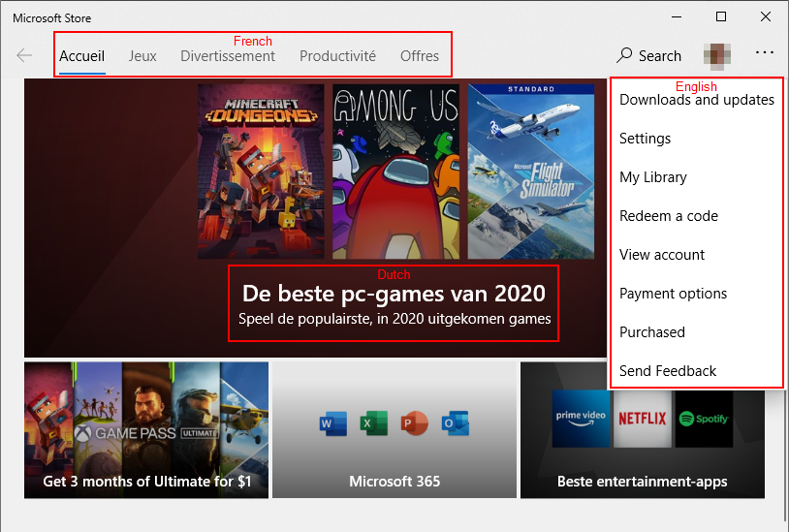
Task: Click the Prime Video logo
Action: (x=581, y=419)
